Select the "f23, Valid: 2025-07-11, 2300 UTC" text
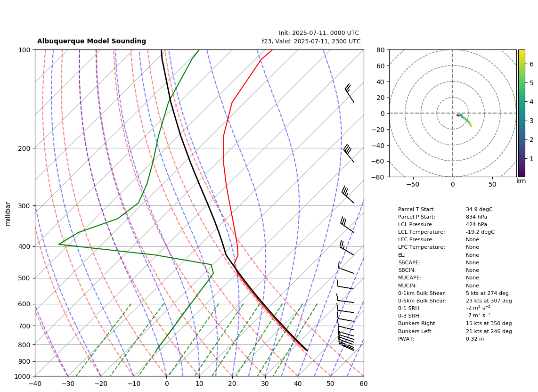This screenshot has width=538, height=392. 311,41
